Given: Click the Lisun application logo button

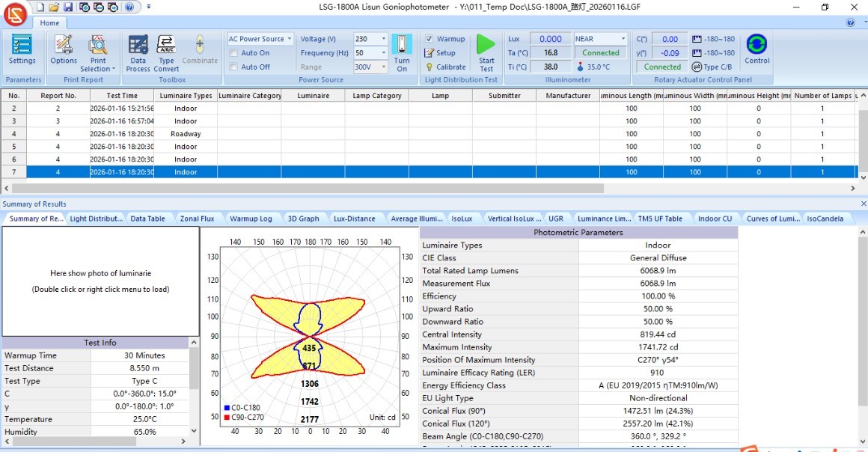Looking at the screenshot, I should (16, 14).
